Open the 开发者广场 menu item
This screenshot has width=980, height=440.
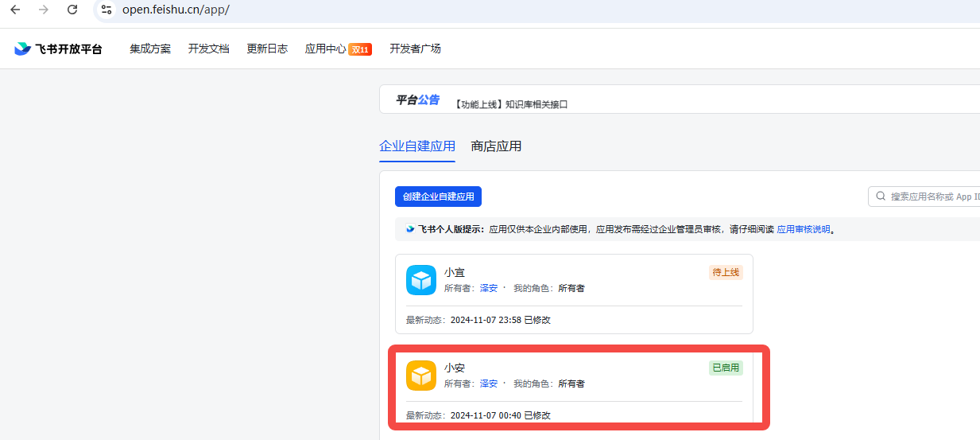(x=415, y=49)
